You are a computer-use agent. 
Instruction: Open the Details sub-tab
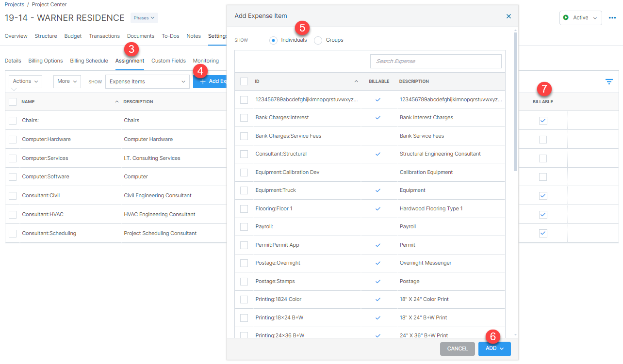[x=13, y=61]
